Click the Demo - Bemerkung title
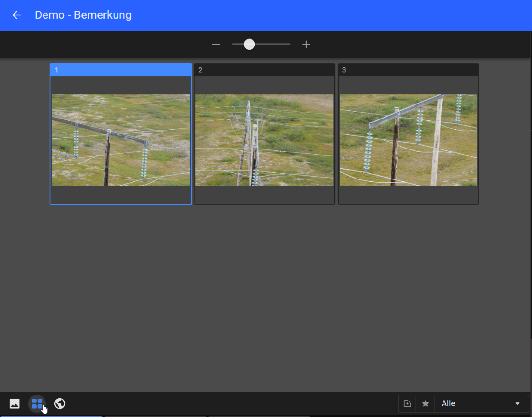 (83, 15)
